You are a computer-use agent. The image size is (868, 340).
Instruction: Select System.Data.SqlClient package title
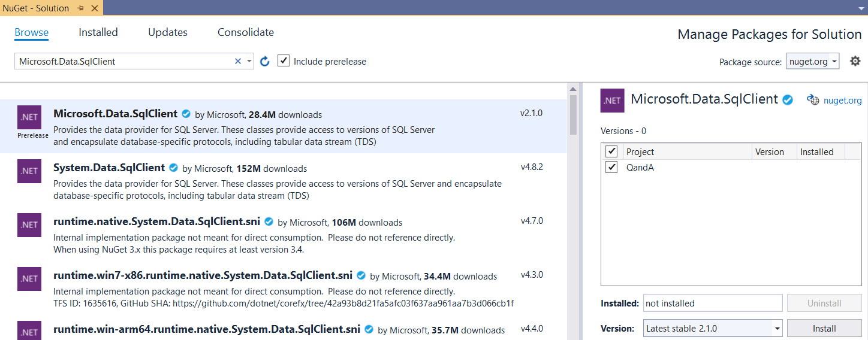point(109,168)
